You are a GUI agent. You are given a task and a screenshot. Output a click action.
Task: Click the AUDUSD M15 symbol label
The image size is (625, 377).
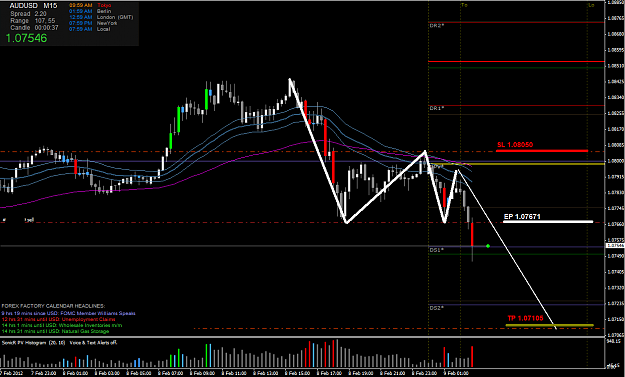point(33,6)
